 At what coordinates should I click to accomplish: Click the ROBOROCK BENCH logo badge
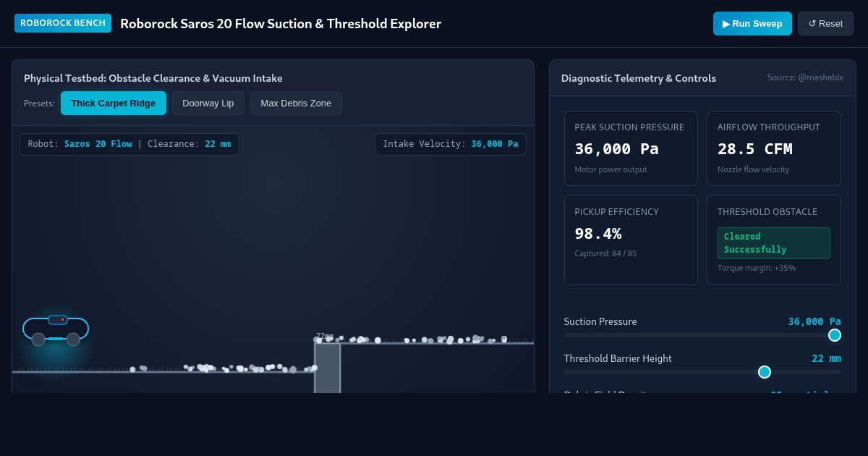(x=63, y=23)
